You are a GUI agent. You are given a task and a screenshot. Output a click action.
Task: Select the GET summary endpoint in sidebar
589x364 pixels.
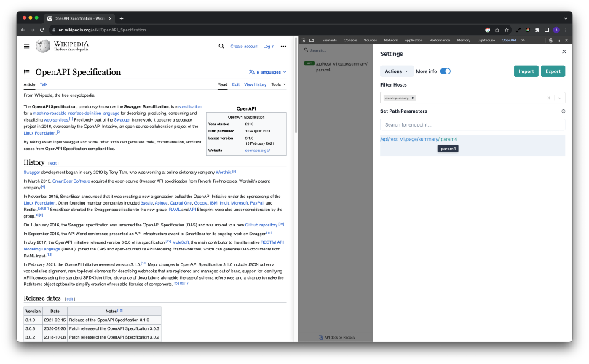pyautogui.click(x=336, y=66)
